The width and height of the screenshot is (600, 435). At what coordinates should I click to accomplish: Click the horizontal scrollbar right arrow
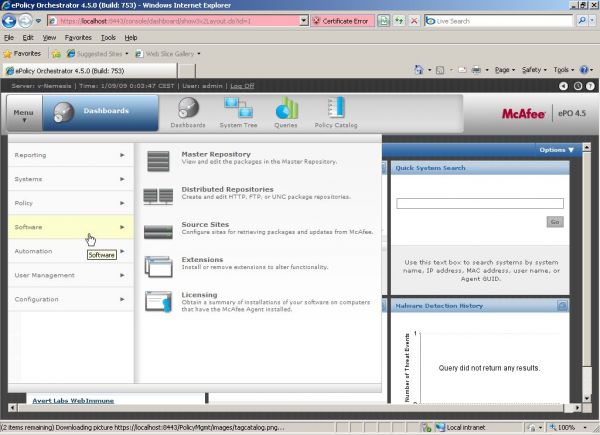577,408
